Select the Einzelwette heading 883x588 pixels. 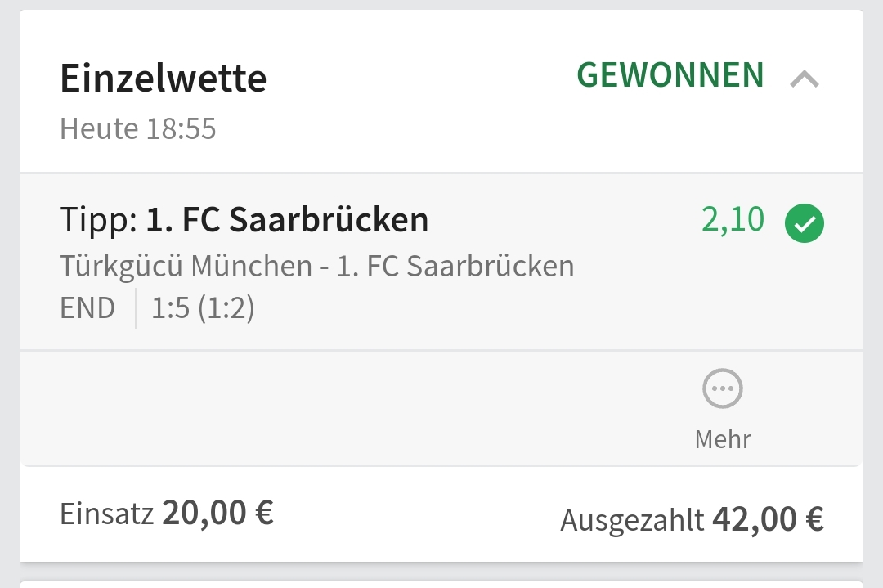[x=164, y=79]
